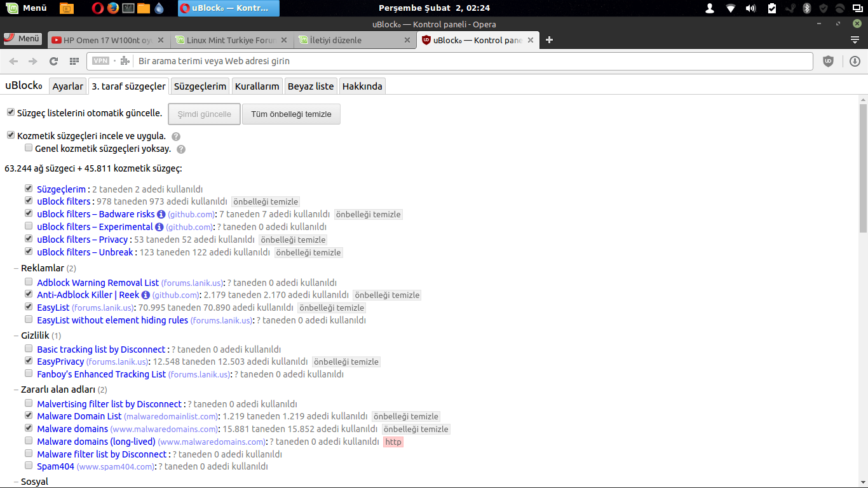Open the tab menu icon at tab bar's right

click(855, 40)
